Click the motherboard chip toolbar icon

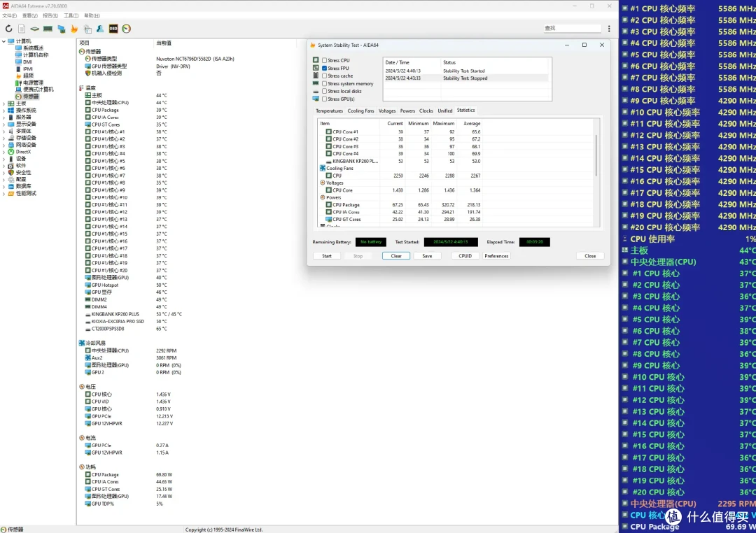click(35, 29)
